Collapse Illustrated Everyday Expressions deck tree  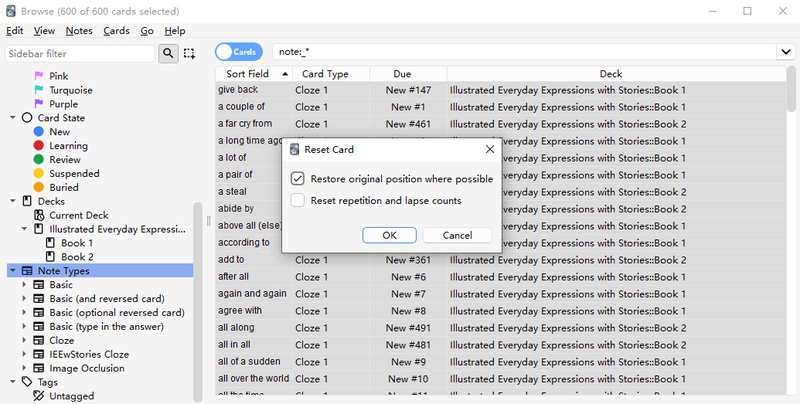coord(24,229)
